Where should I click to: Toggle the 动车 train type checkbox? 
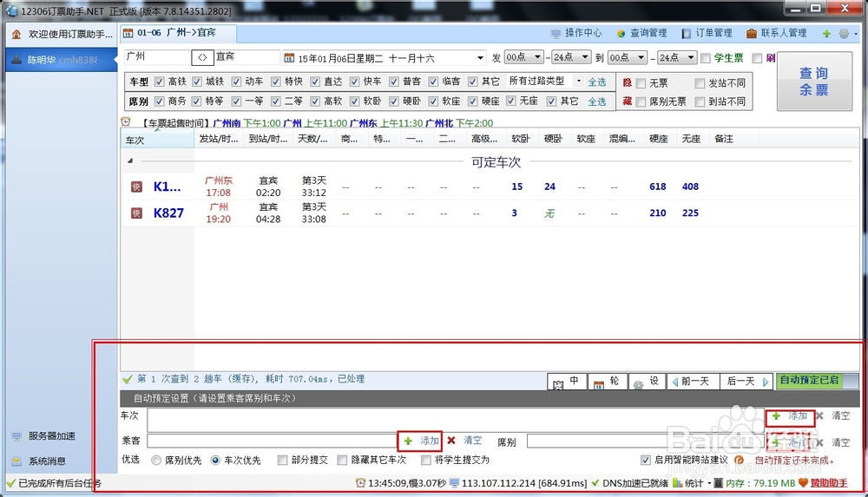[x=236, y=82]
